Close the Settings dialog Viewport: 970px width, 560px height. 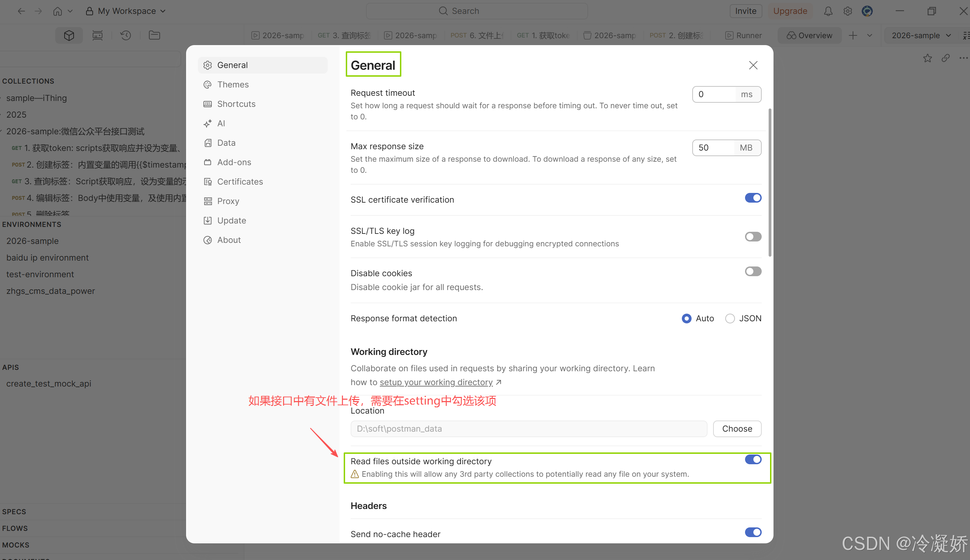coord(753,65)
